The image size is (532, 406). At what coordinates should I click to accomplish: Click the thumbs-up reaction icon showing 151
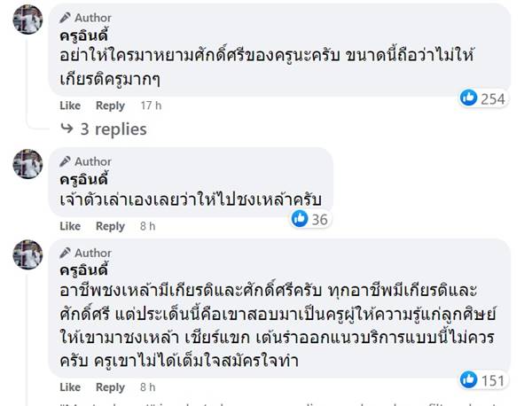469,379
